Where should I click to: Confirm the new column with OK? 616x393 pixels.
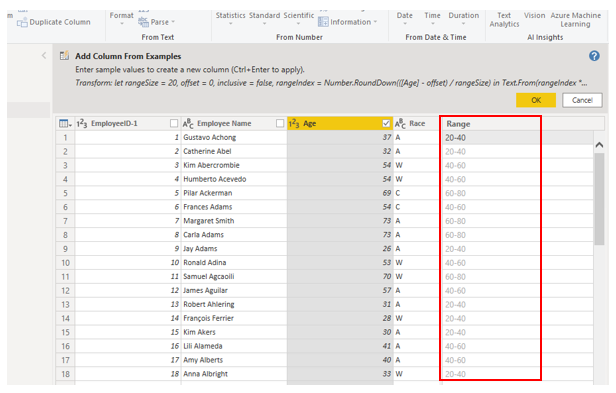click(x=536, y=100)
